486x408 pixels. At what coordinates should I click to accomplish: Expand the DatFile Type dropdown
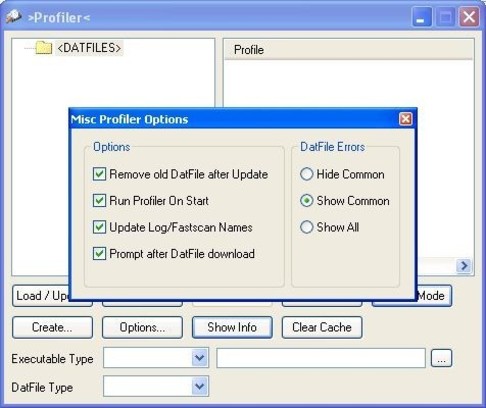click(x=200, y=386)
